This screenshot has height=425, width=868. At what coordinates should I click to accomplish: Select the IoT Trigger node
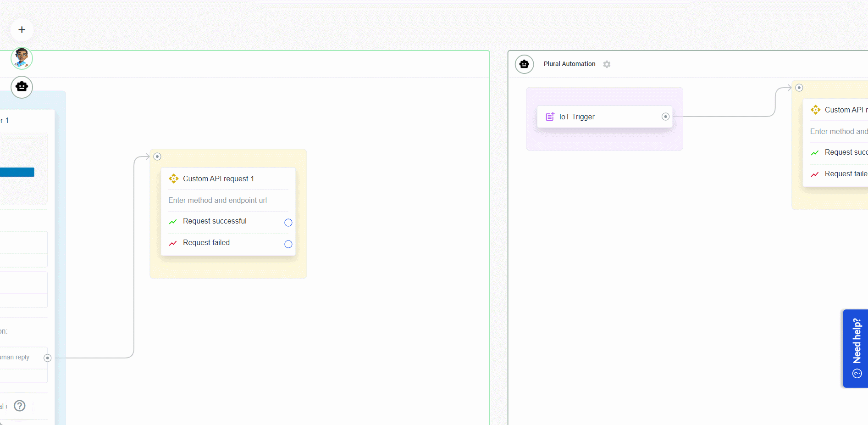(x=604, y=117)
